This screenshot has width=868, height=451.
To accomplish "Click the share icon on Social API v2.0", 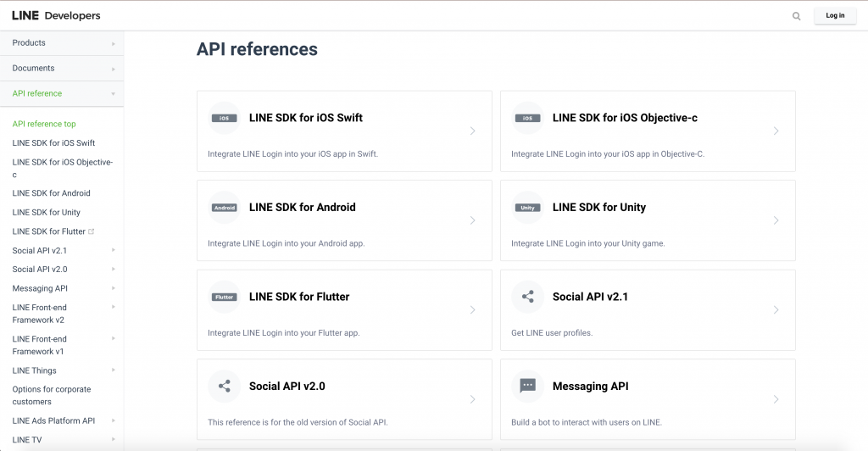I will point(224,387).
